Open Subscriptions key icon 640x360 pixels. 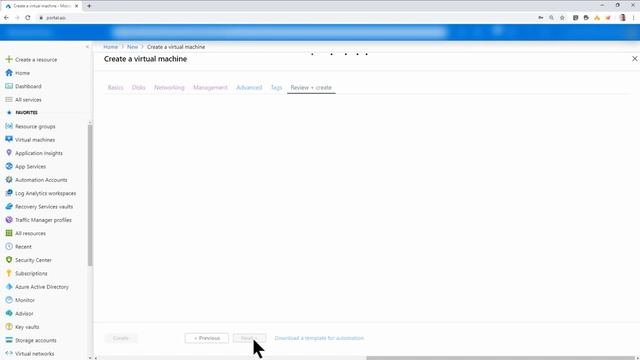[9, 273]
